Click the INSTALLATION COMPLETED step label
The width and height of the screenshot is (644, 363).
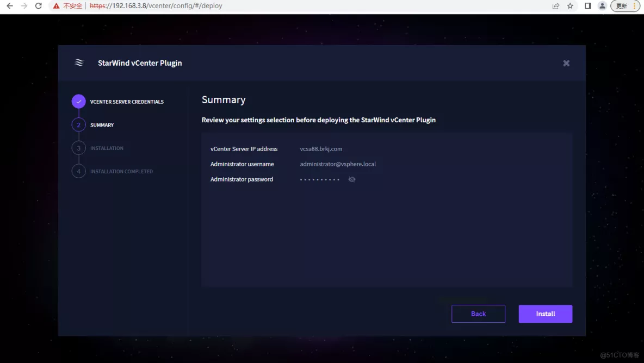point(122,172)
